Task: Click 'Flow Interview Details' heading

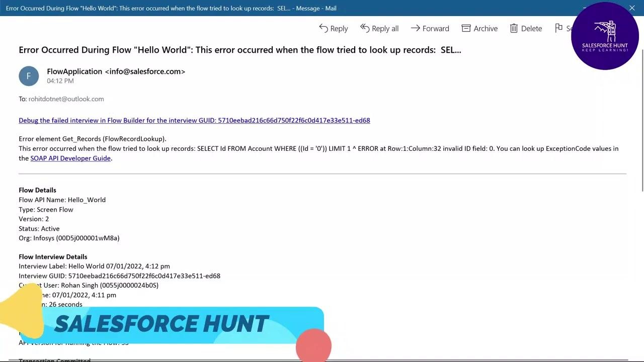Action: (53, 256)
